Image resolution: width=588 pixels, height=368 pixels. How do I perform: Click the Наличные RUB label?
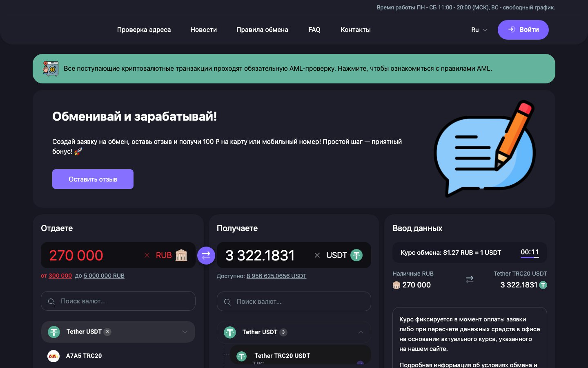pos(413,274)
